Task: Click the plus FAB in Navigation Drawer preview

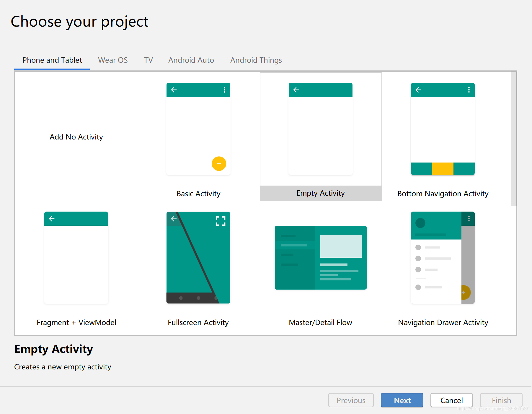Action: [466, 292]
